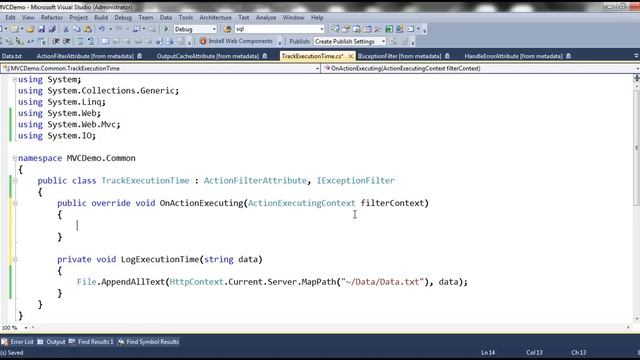Open the Architecture menu
The width and height of the screenshot is (640, 360).
(x=216, y=18)
